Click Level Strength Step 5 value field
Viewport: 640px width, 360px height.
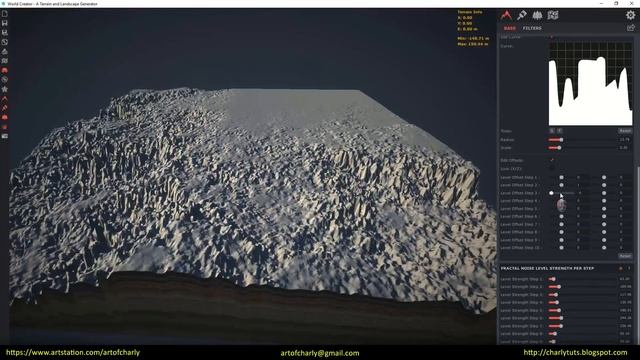click(625, 310)
